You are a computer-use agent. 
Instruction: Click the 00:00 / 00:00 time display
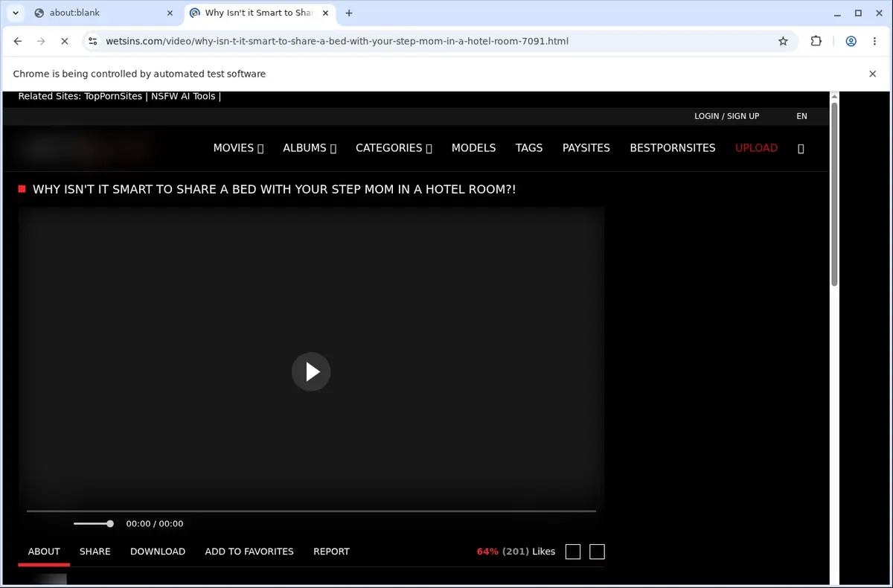(x=155, y=524)
